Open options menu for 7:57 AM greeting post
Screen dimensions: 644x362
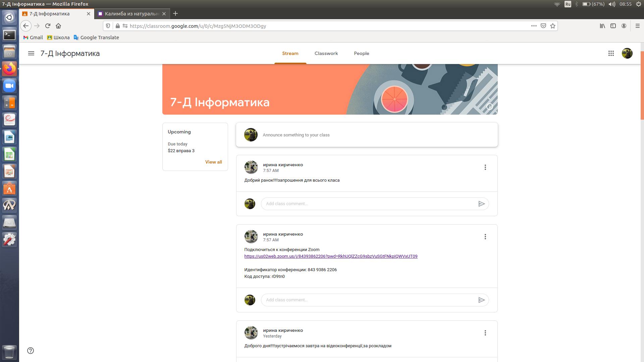click(485, 167)
